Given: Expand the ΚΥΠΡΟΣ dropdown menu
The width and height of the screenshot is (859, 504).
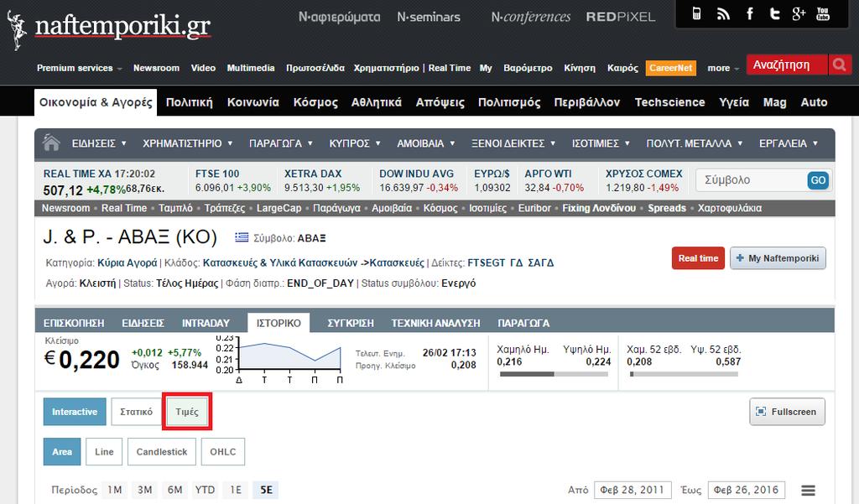Looking at the screenshot, I should 355,143.
